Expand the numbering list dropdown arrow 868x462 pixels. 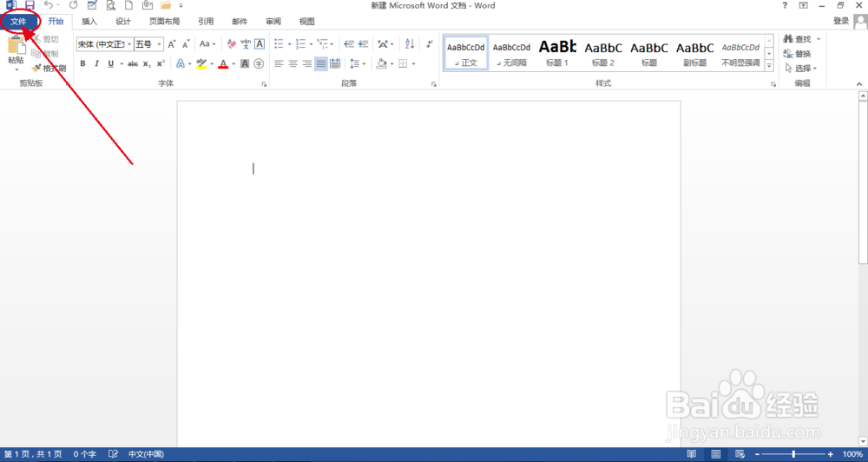click(x=311, y=43)
